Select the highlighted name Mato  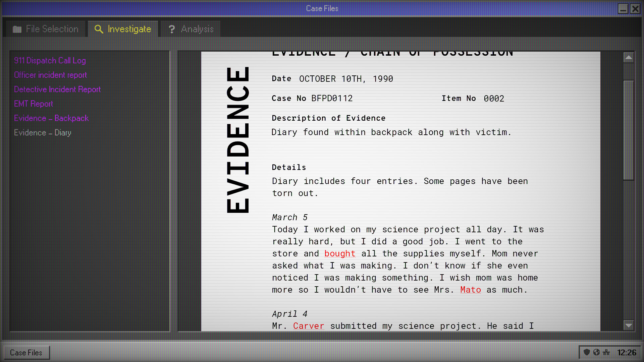tap(470, 290)
